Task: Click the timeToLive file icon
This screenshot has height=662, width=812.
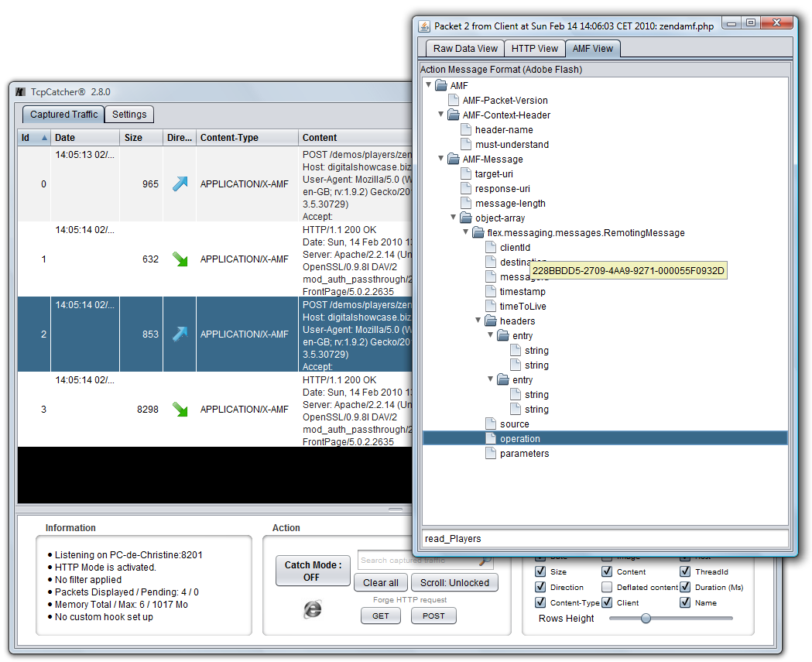Action: click(491, 306)
